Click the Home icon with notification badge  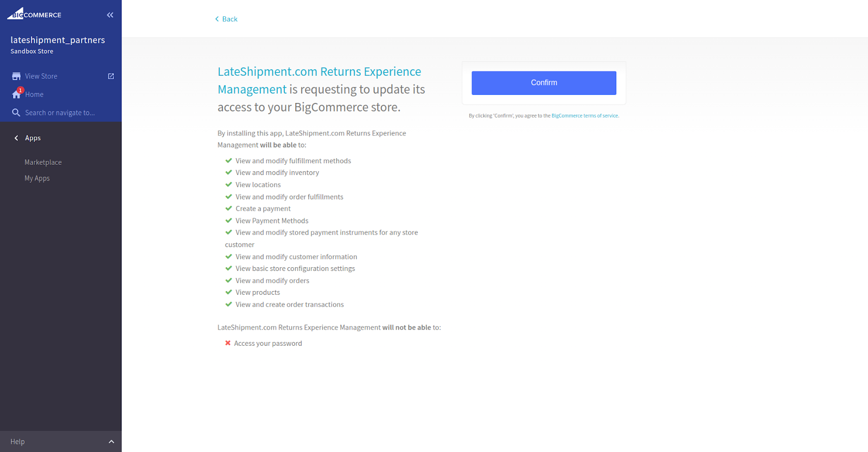tap(17, 94)
